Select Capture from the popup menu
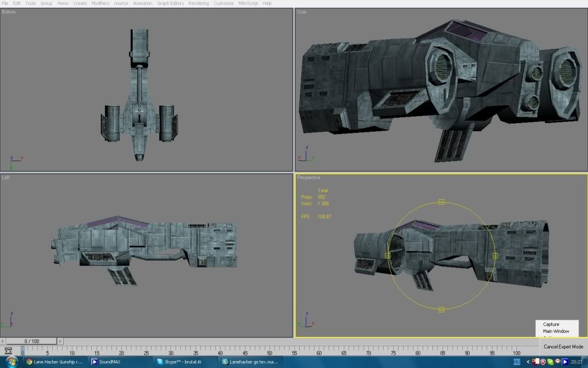 click(x=551, y=324)
